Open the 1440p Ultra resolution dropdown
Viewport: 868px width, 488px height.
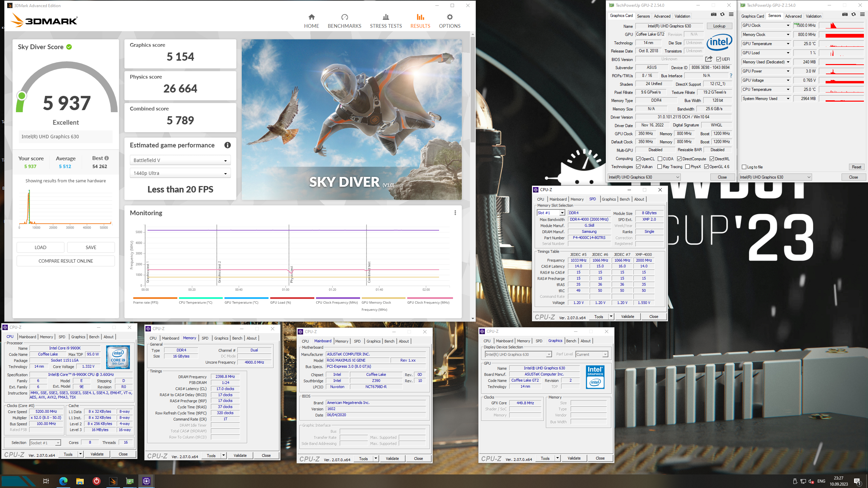(180, 173)
